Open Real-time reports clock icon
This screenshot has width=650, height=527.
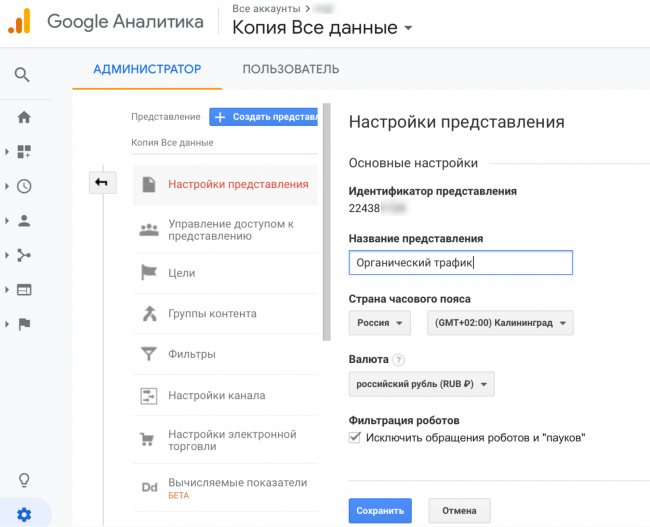tap(24, 186)
